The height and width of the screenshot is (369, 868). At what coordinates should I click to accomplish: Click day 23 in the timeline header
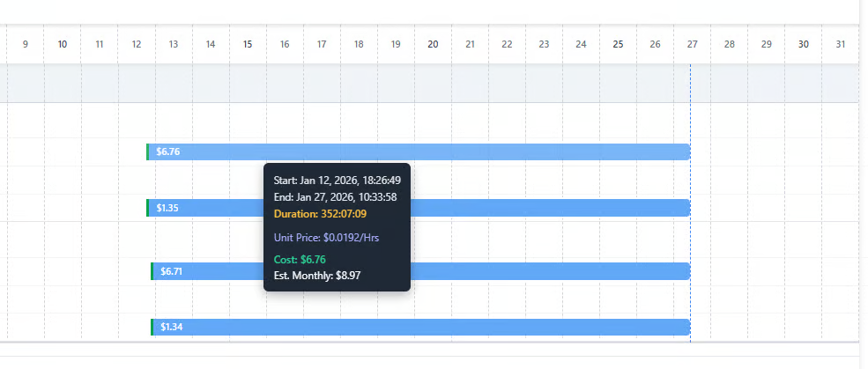544,44
